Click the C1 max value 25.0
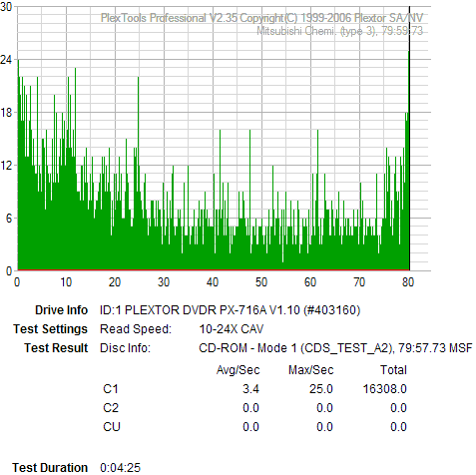 321,389
